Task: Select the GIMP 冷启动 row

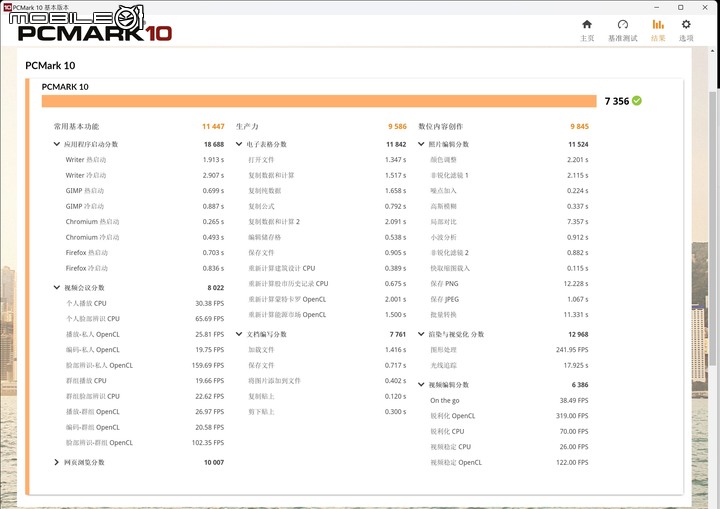Action: point(145,206)
